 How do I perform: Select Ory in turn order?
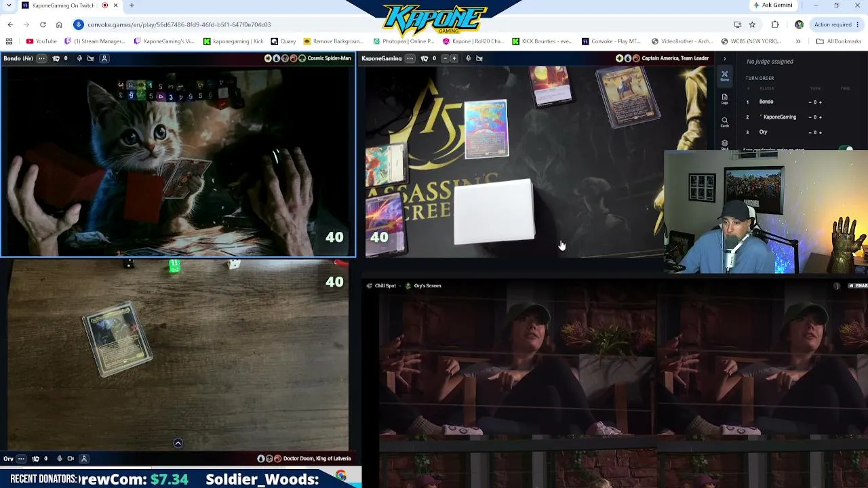point(763,132)
